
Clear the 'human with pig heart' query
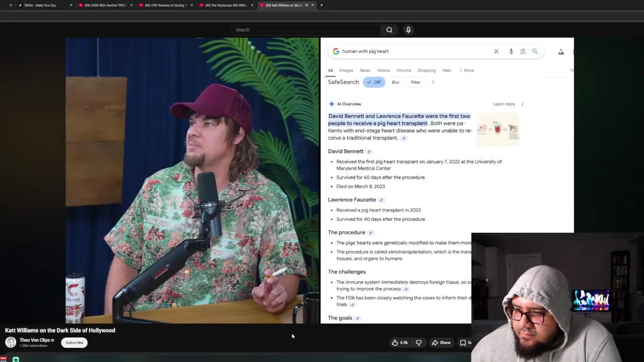pos(496,51)
